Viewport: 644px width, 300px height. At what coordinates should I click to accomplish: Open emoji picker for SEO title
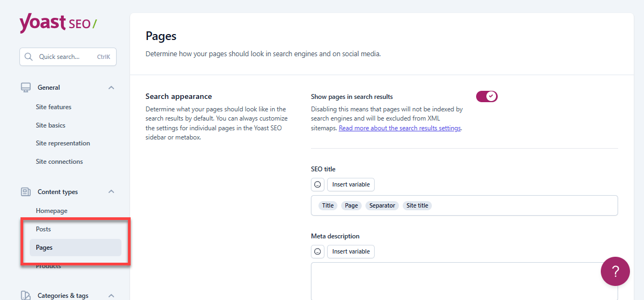[x=317, y=184]
